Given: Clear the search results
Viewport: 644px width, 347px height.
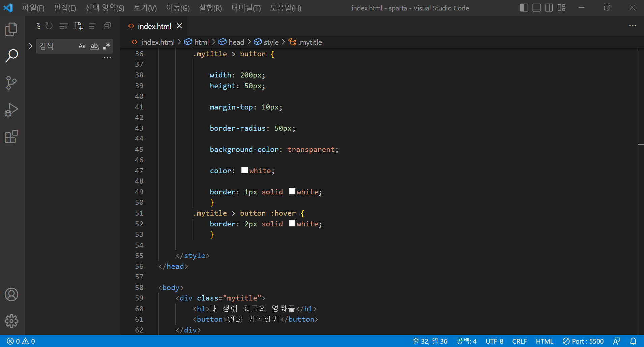Looking at the screenshot, I should [x=64, y=26].
